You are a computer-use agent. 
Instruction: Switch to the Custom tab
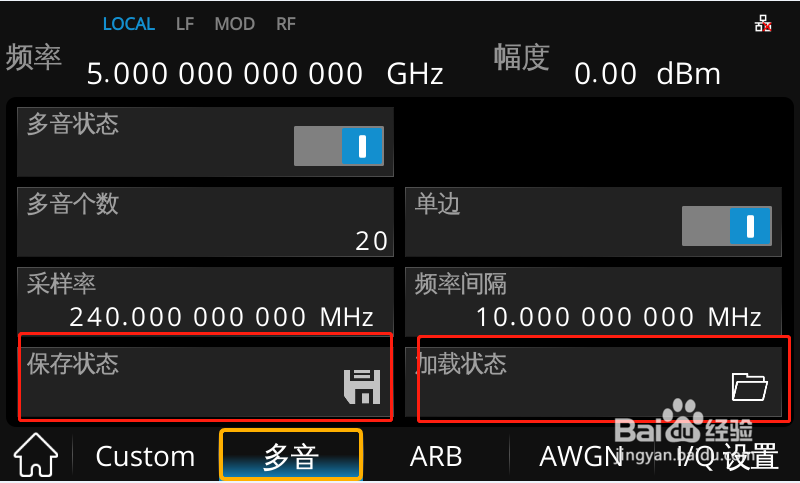point(145,456)
